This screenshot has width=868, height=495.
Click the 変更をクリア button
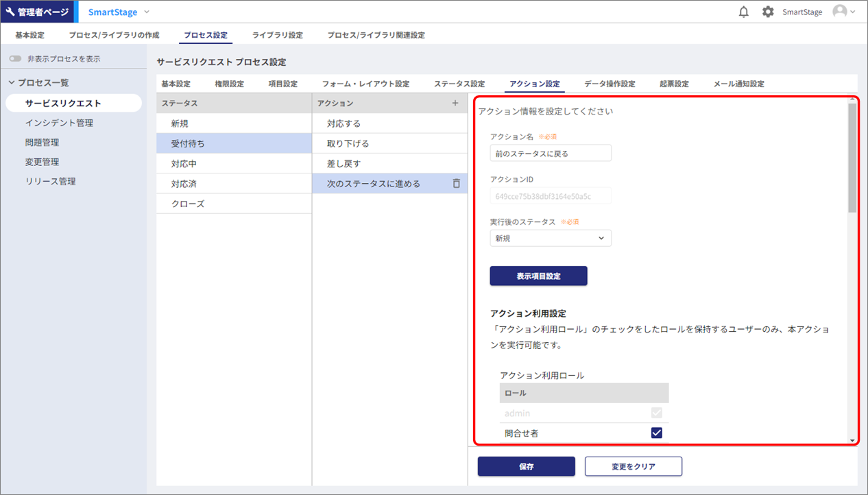coord(633,466)
